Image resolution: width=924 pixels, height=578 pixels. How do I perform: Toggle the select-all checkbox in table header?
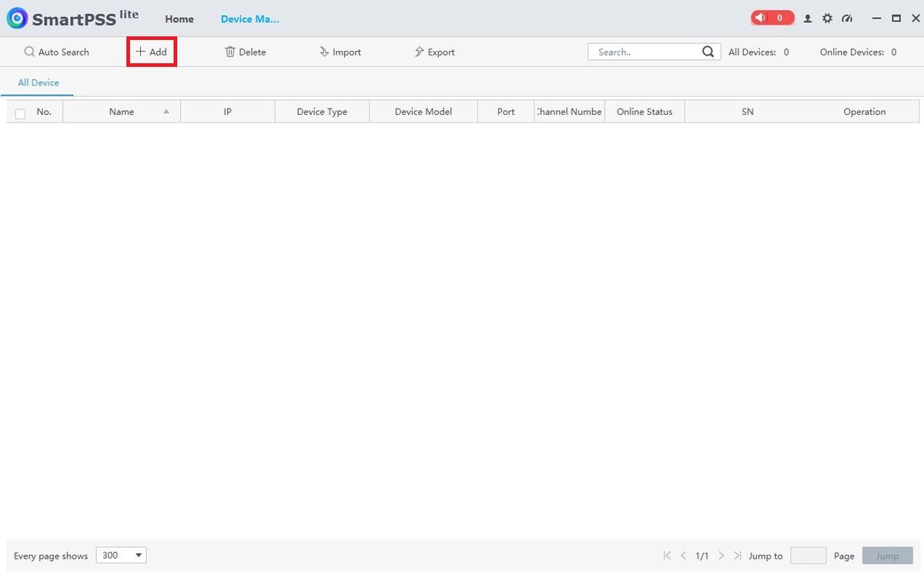pos(21,113)
